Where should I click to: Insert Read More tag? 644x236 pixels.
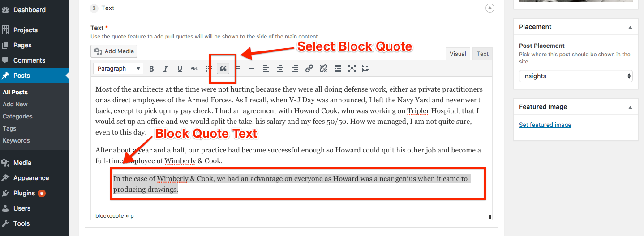coord(338,69)
